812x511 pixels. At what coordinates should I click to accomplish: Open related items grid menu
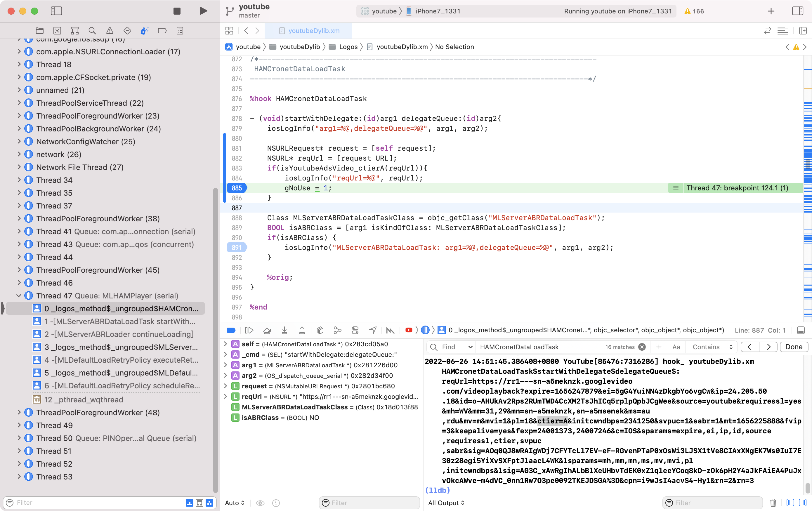pos(229,31)
